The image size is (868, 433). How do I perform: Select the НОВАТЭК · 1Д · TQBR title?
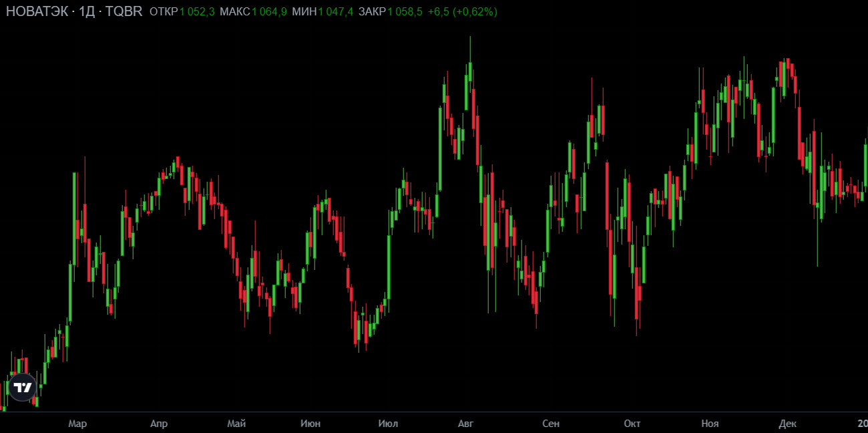[x=74, y=11]
